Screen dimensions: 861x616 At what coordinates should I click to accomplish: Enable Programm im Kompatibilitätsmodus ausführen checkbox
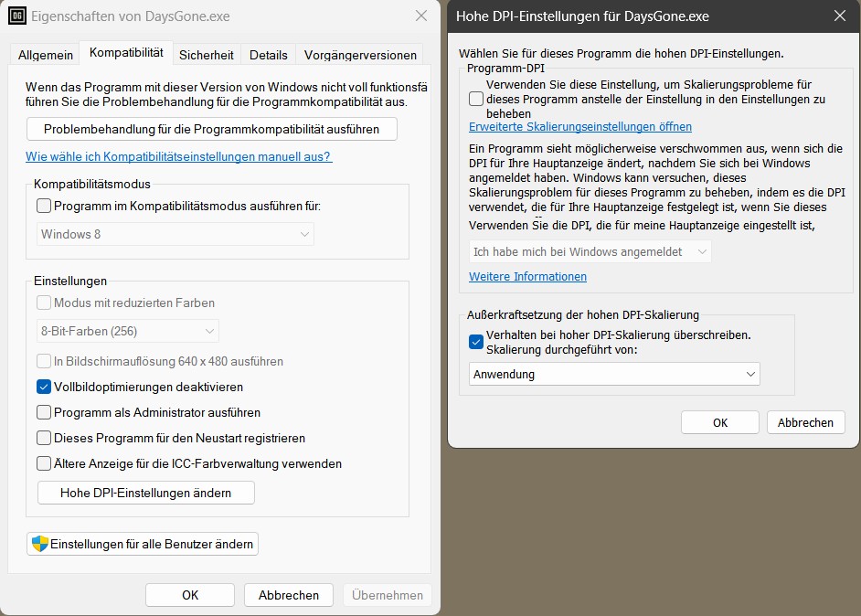click(44, 206)
